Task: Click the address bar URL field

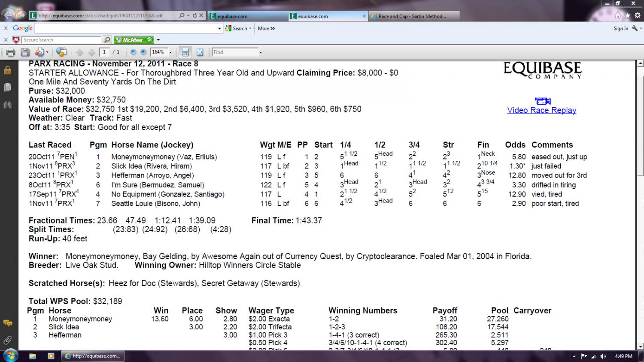Action: pyautogui.click(x=103, y=16)
